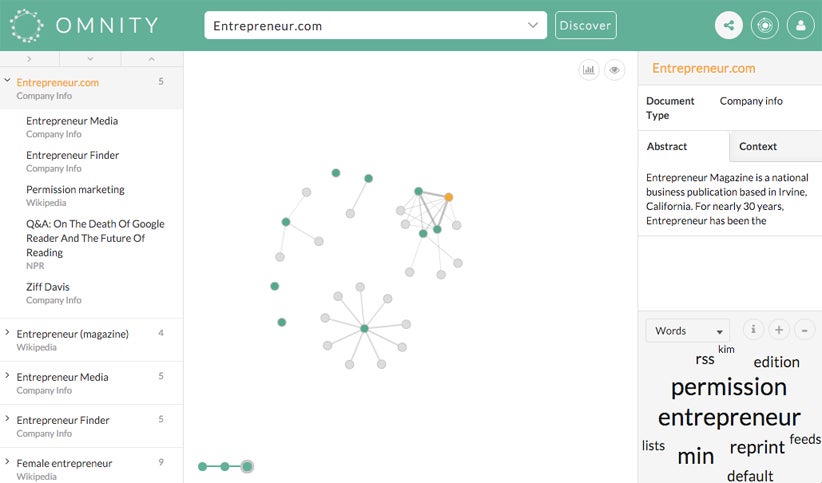
Task: Open the Permission marketing Wikipedia entry
Action: 75,195
